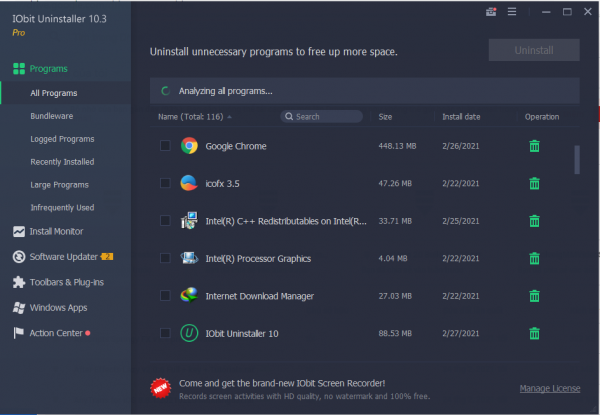This screenshot has width=600, height=415.
Task: Select All Programs in sidebar
Action: pyautogui.click(x=54, y=93)
